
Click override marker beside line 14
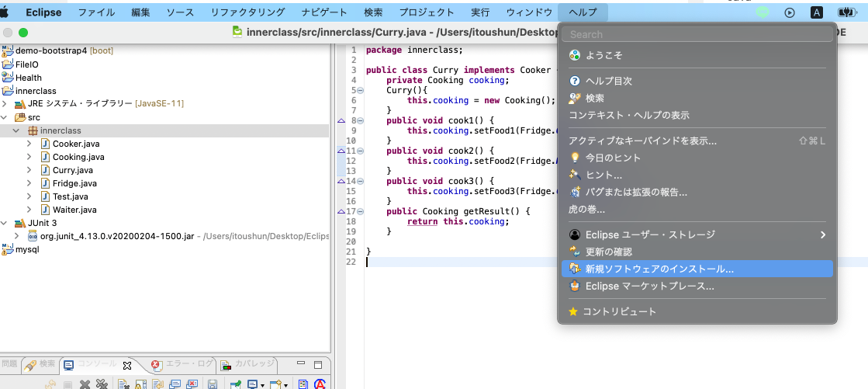pyautogui.click(x=341, y=181)
